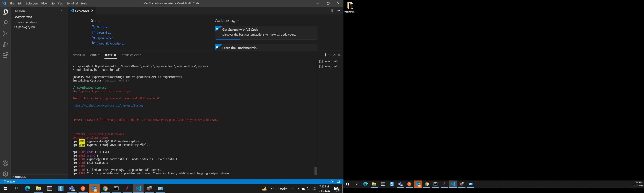Viewport: 644px width, 193px height.
Task: Open the Extensions view
Action: (x=5, y=55)
